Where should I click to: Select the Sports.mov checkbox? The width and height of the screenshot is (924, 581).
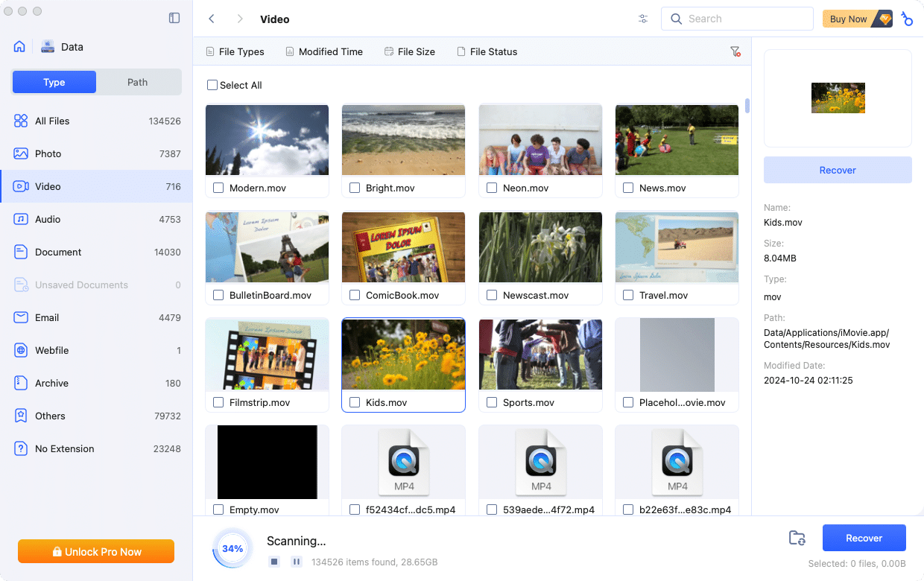(492, 402)
